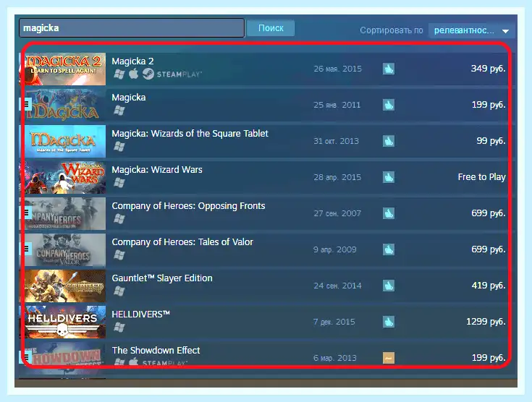Click the HELLDIVERS title
The width and height of the screenshot is (532, 402).
(x=140, y=315)
